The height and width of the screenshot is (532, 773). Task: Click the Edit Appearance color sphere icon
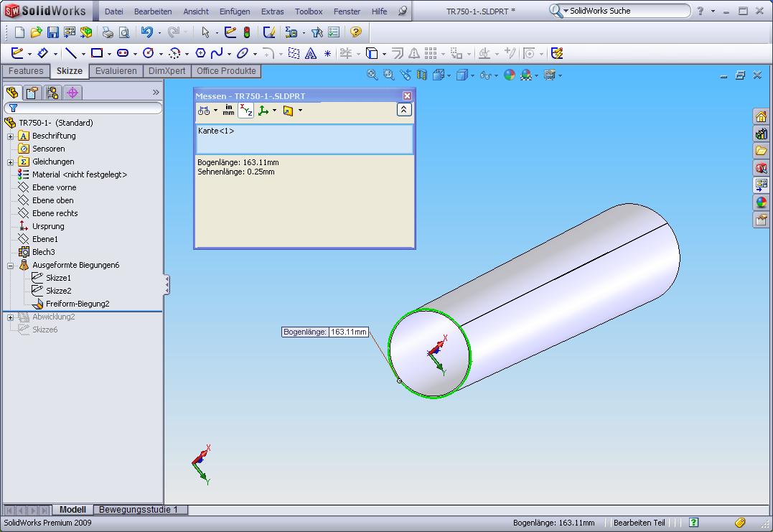click(x=510, y=75)
